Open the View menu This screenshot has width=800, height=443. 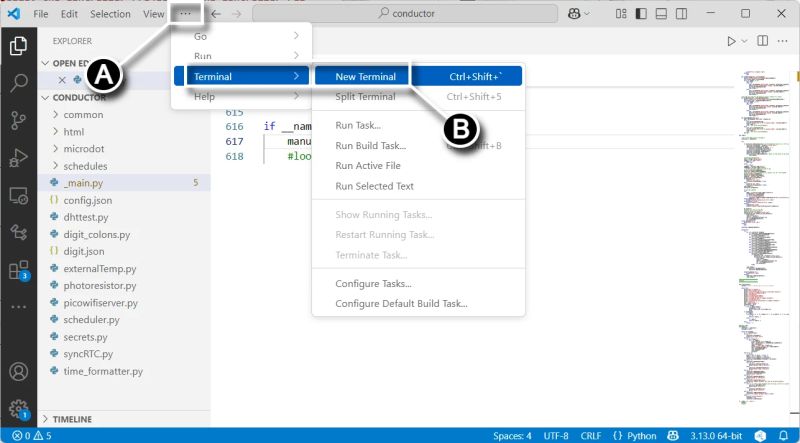(153, 14)
